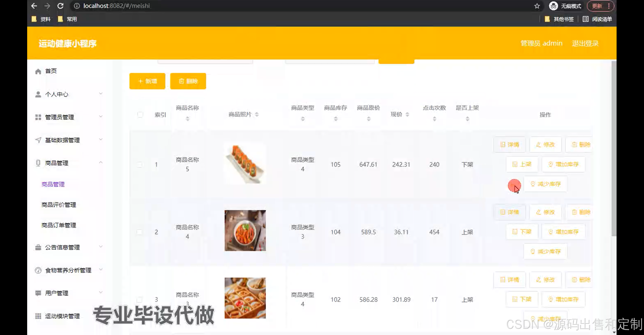Click the browser reload icon
This screenshot has height=335, width=644.
[x=60, y=6]
